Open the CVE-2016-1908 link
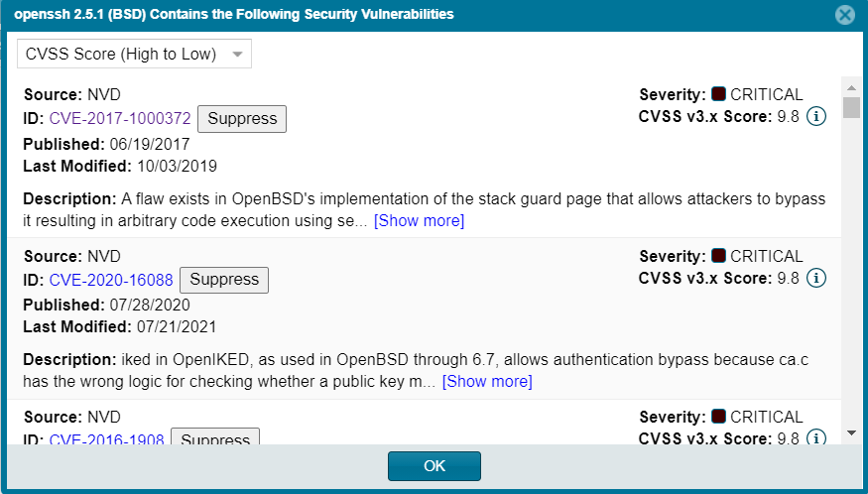Screen dimensions: 868x494 click(107, 439)
